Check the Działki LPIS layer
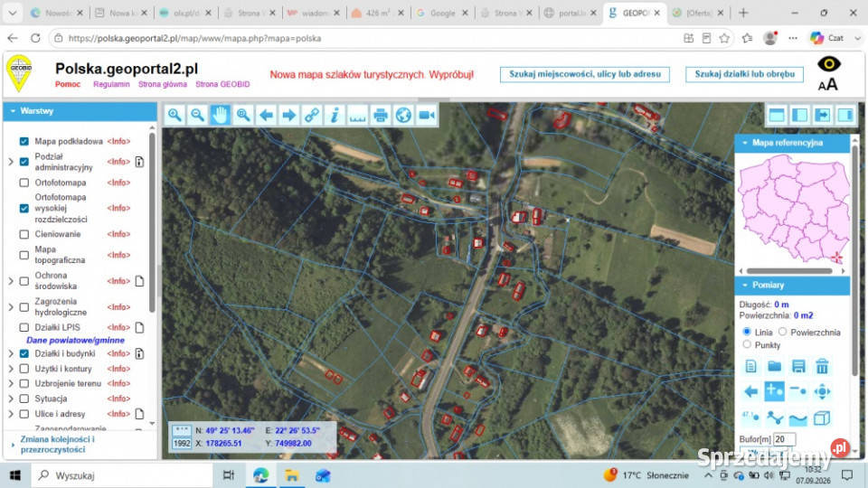 click(24, 327)
